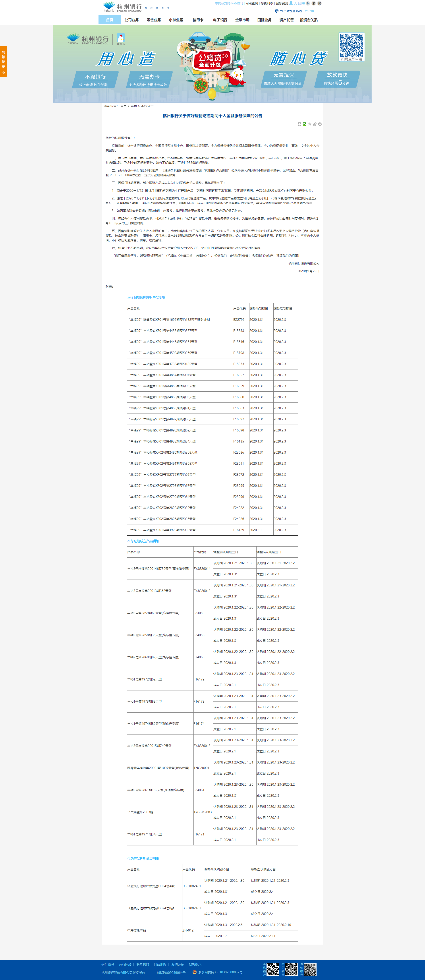Open the 电子银行 menu

tap(220, 20)
